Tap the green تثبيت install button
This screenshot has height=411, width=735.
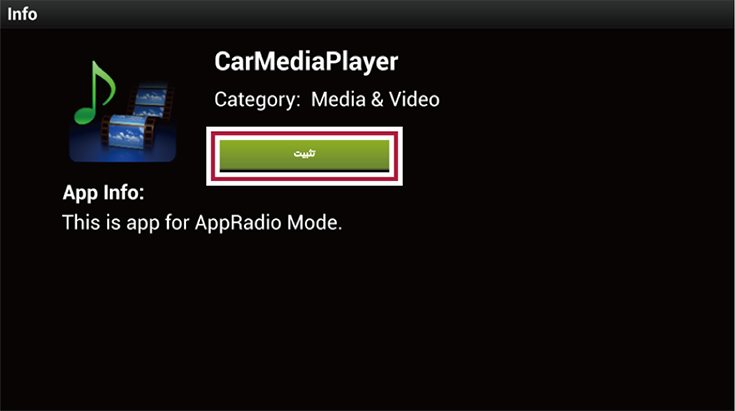pos(304,155)
